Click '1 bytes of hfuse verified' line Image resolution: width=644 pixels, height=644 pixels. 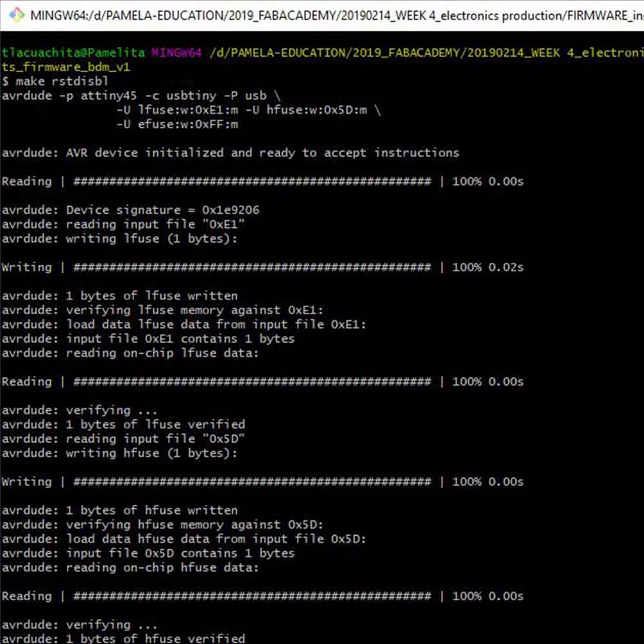coord(123,638)
